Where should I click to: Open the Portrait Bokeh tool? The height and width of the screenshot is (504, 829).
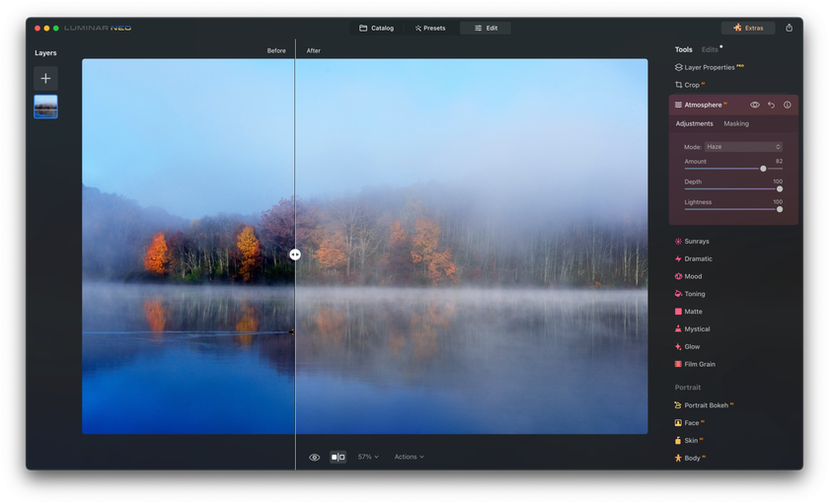(705, 405)
